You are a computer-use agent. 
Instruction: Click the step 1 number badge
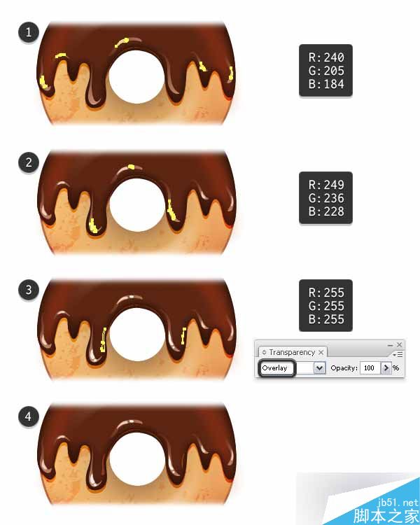pyautogui.click(x=29, y=32)
